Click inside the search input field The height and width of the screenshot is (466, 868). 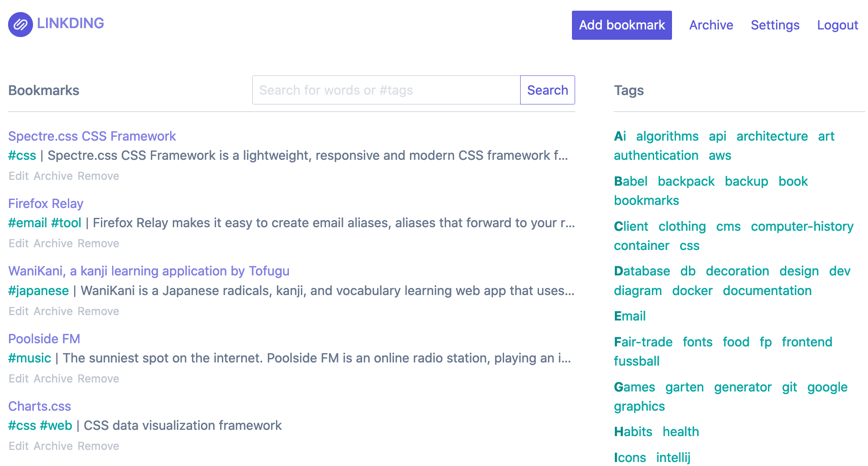tap(384, 90)
